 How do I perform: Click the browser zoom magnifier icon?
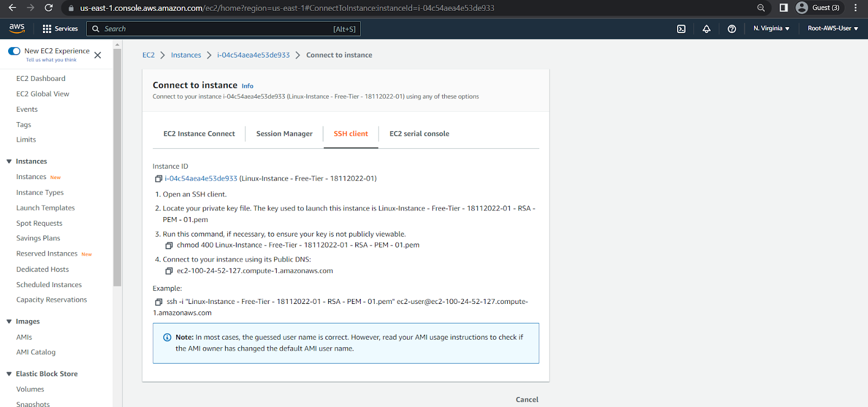coord(761,8)
